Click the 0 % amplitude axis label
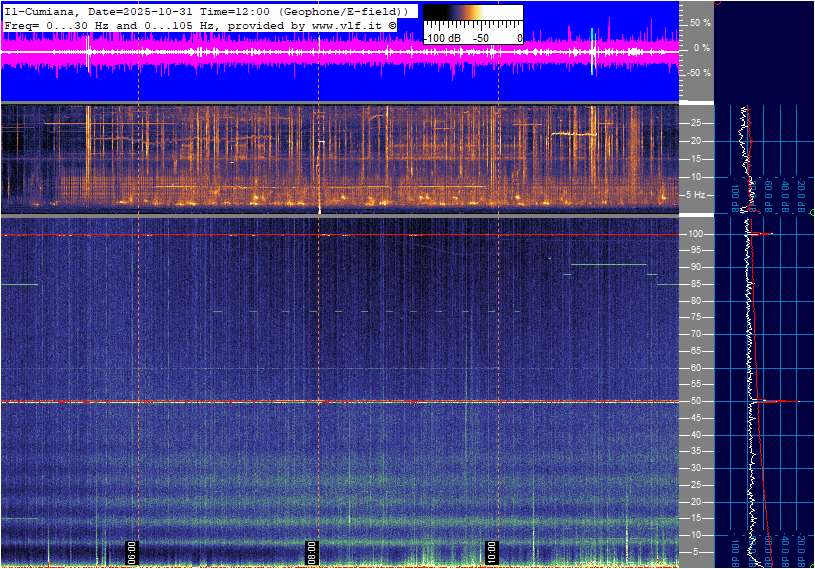The width and height of the screenshot is (815, 569). coord(702,47)
